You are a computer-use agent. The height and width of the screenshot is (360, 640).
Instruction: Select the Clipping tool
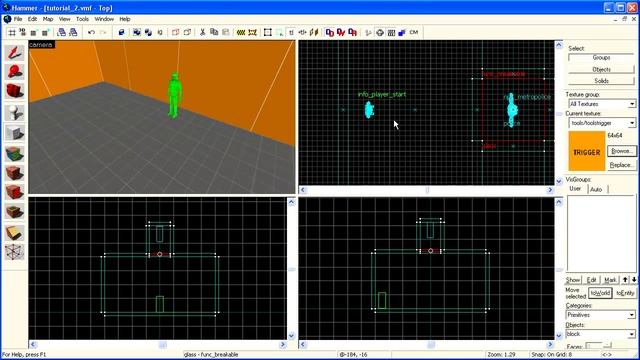pyautogui.click(x=15, y=233)
